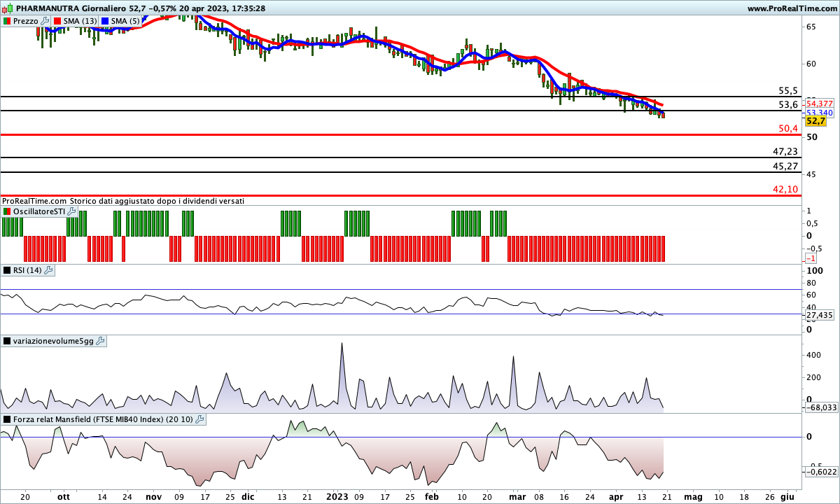Image resolution: width=840 pixels, height=504 pixels.
Task: Click the 200 volume axis label
Action: (814, 378)
